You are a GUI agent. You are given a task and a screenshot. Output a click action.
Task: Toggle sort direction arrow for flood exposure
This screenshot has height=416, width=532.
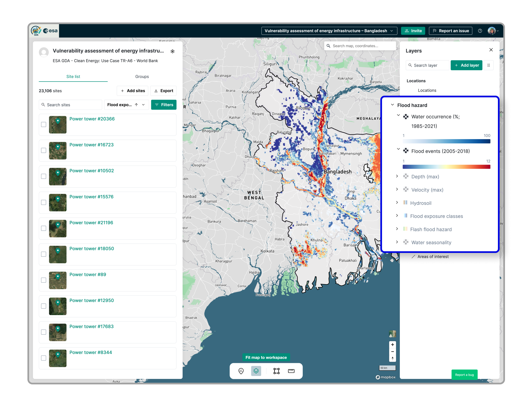click(136, 105)
